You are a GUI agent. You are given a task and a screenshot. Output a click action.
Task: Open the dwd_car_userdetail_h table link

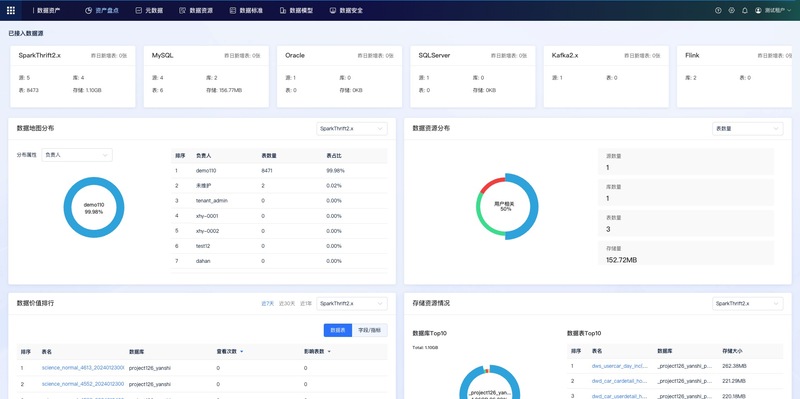[x=620, y=396]
